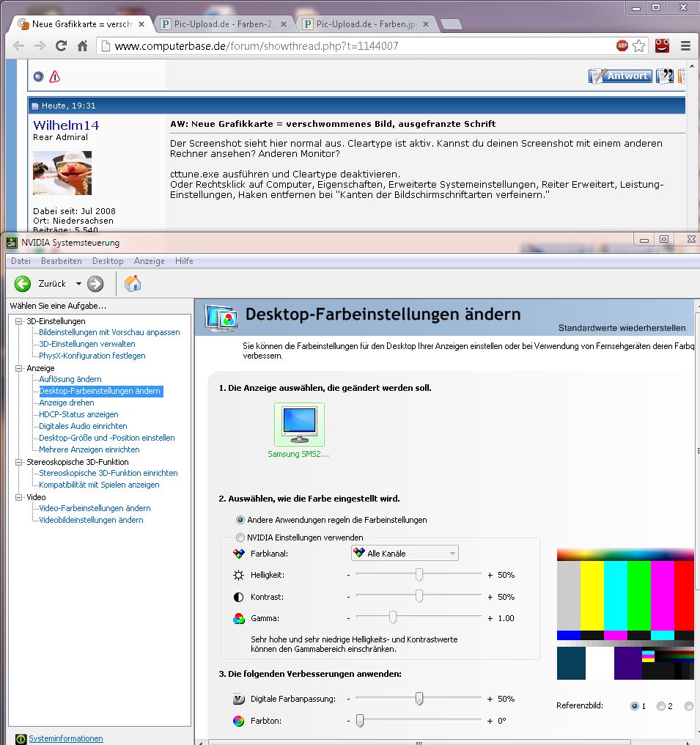The height and width of the screenshot is (745, 700).
Task: Click the Desktop-Farbeinstellungen header icon
Action: tap(221, 318)
